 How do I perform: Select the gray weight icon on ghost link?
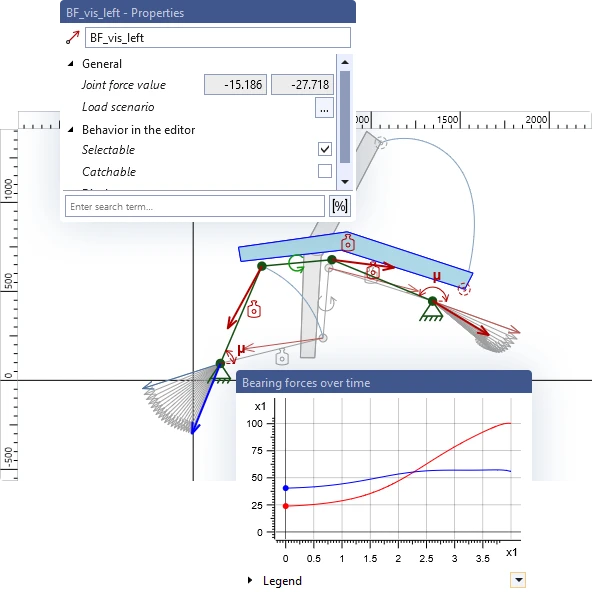click(x=282, y=357)
